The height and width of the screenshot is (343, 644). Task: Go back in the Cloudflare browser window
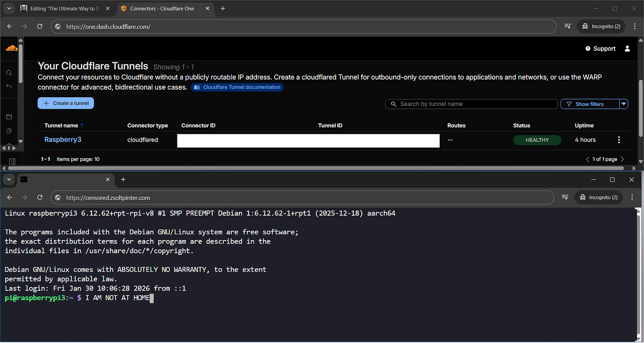point(10,27)
